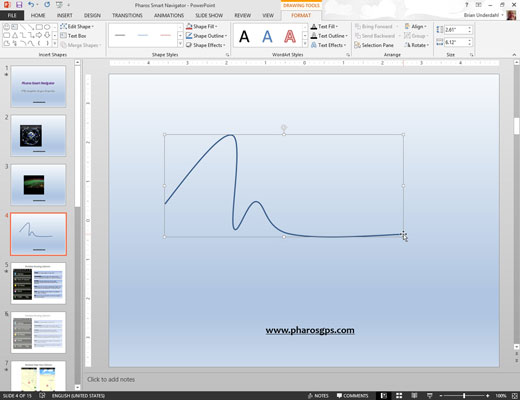
Task: Open the Shape Fill dropdown
Action: (x=202, y=26)
